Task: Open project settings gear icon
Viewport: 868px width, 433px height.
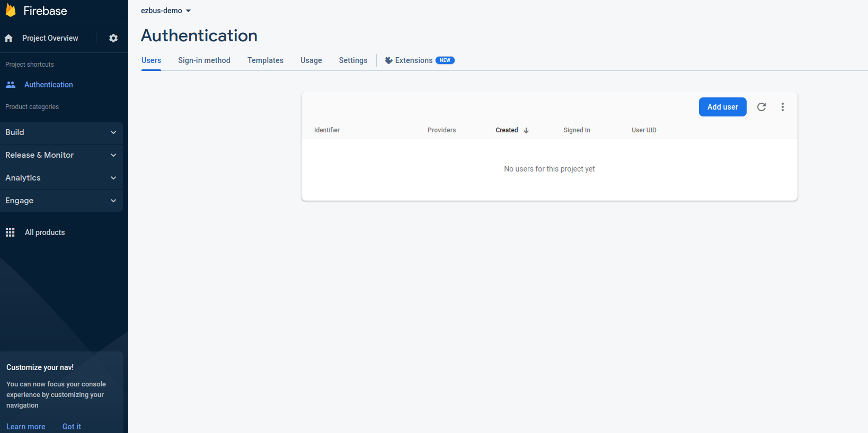Action: point(113,38)
